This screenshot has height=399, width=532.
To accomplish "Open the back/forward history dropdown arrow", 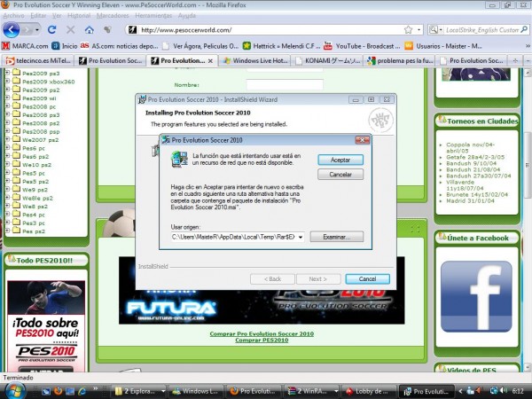I will coord(37,30).
